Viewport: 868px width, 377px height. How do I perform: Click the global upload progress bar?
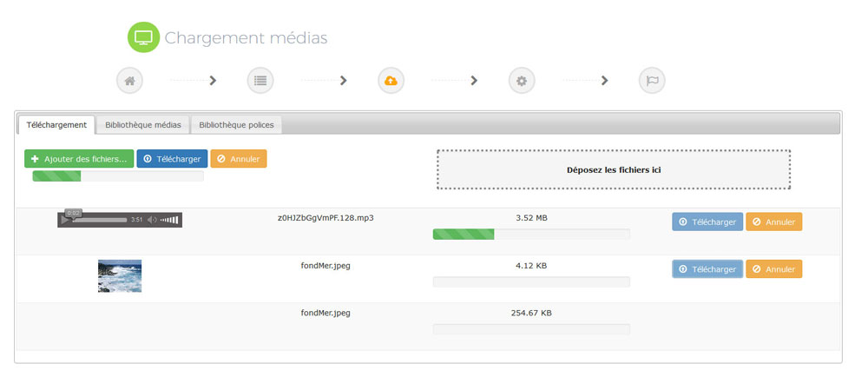coord(118,176)
